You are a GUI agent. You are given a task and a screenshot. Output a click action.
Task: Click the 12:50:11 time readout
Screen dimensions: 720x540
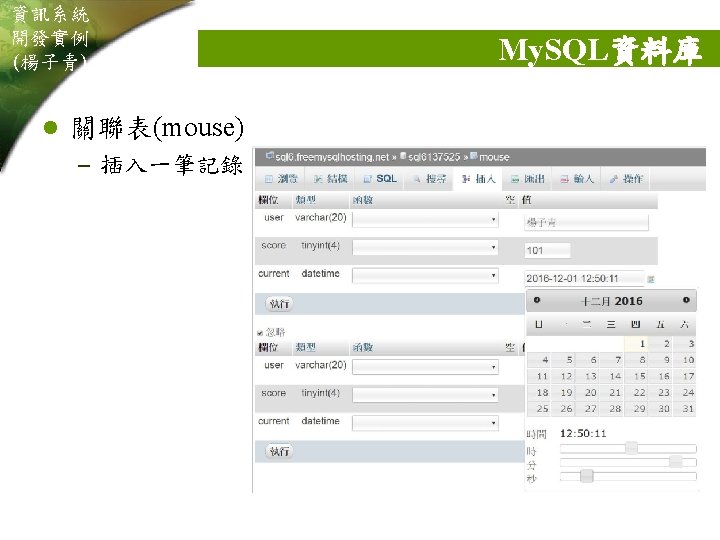coord(583,433)
